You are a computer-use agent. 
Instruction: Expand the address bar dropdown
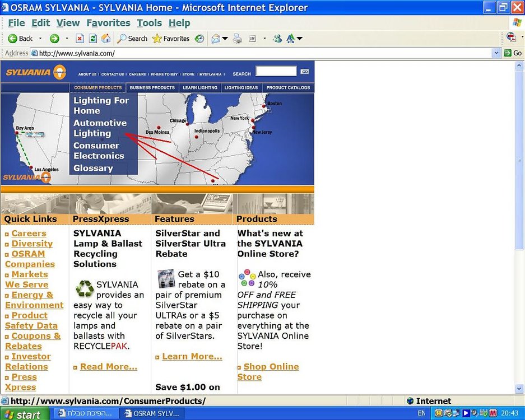point(496,53)
